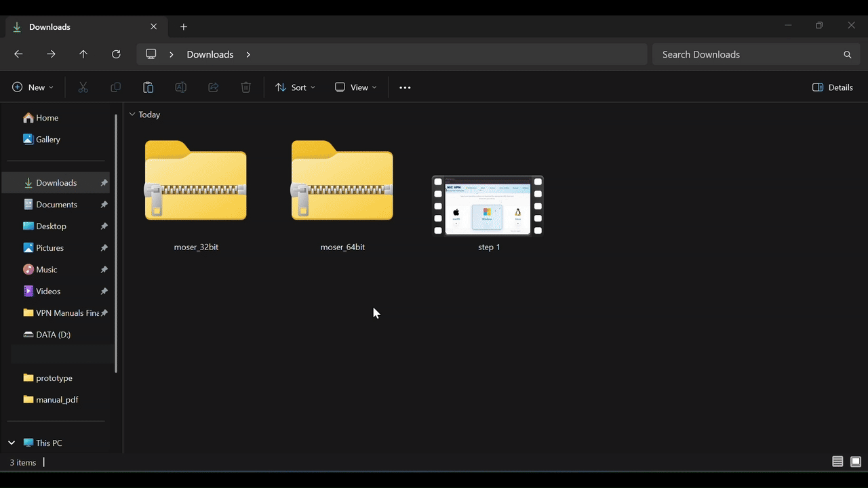The height and width of the screenshot is (488, 868).
Task: Navigate to Gallery in the sidebar
Action: pos(48,139)
